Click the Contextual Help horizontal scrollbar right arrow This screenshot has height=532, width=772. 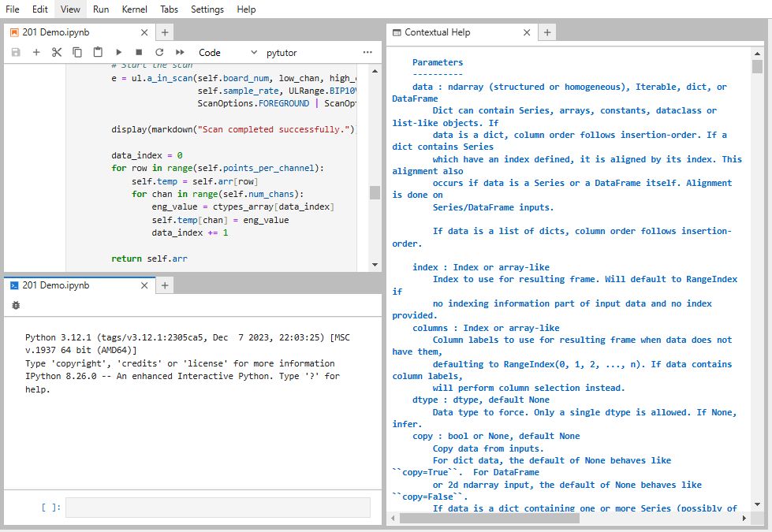(x=744, y=519)
